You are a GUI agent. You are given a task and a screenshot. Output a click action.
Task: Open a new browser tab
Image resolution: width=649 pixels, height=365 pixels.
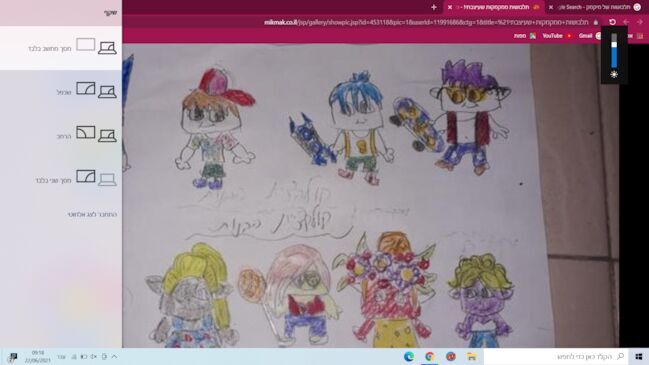pos(434,7)
